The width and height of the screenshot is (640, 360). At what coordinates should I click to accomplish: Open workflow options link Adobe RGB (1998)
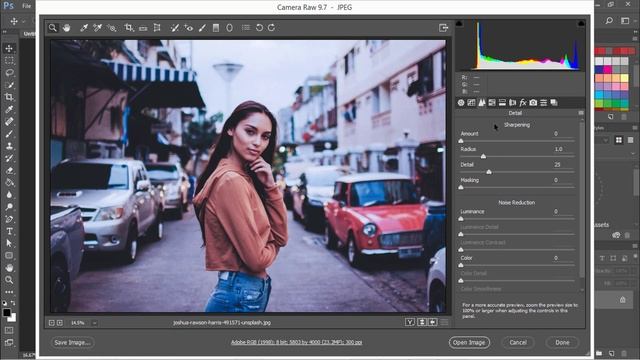[296, 342]
